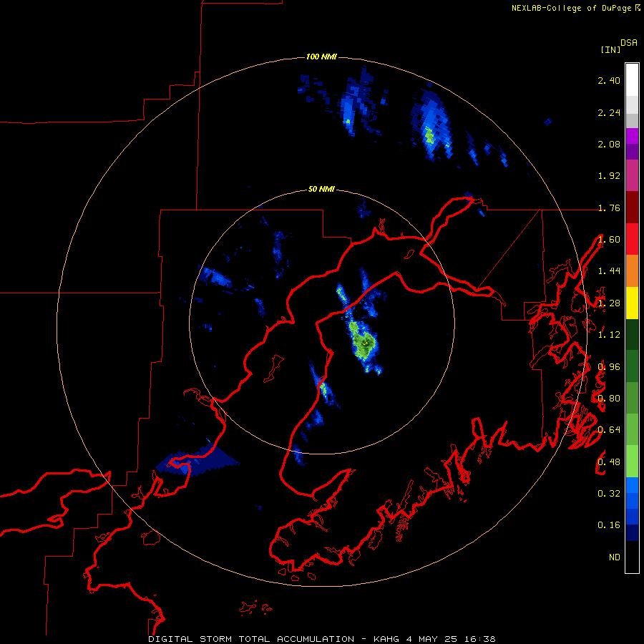Image resolution: width=644 pixels, height=644 pixels.
Task: Click the 2.40 legend value
Action: (609, 80)
